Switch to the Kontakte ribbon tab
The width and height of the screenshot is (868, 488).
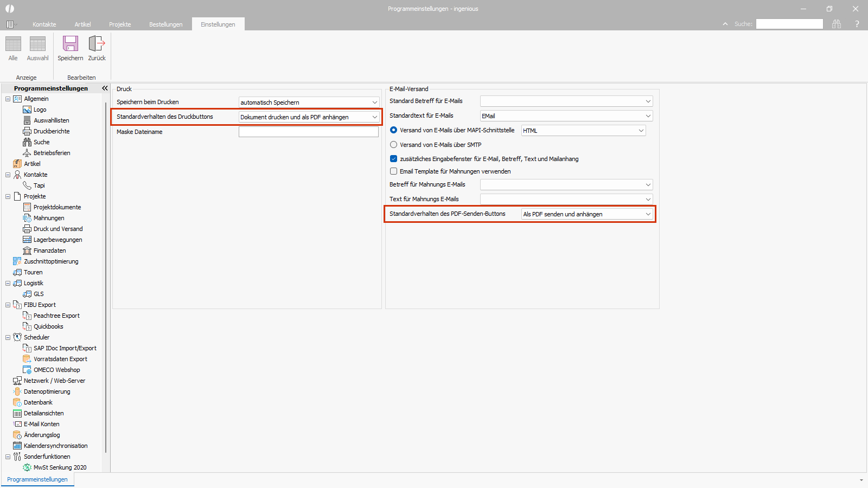coord(44,24)
